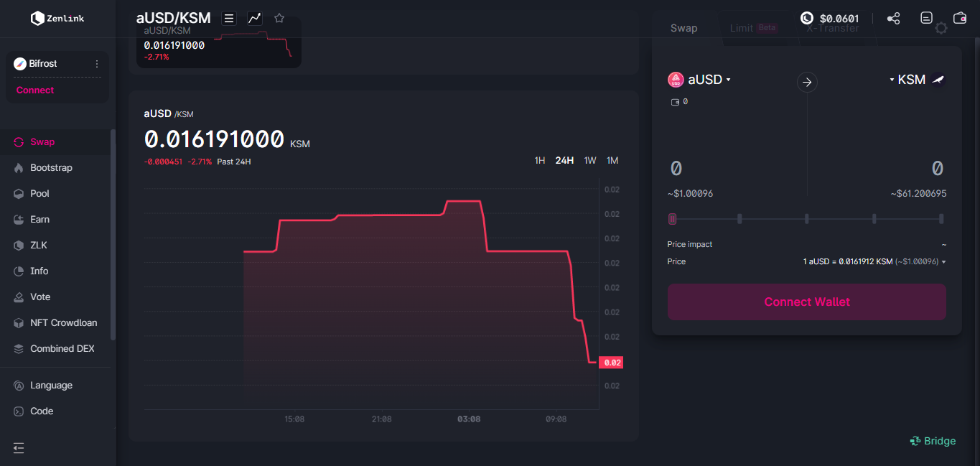
Task: Open NFT Crowdloan in the sidebar
Action: coord(56,322)
